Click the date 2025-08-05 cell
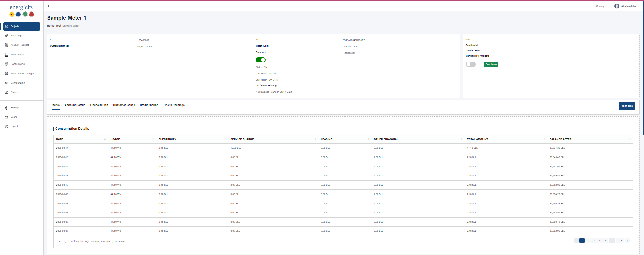Screen dimensions: 644x255 [x=62, y=231]
